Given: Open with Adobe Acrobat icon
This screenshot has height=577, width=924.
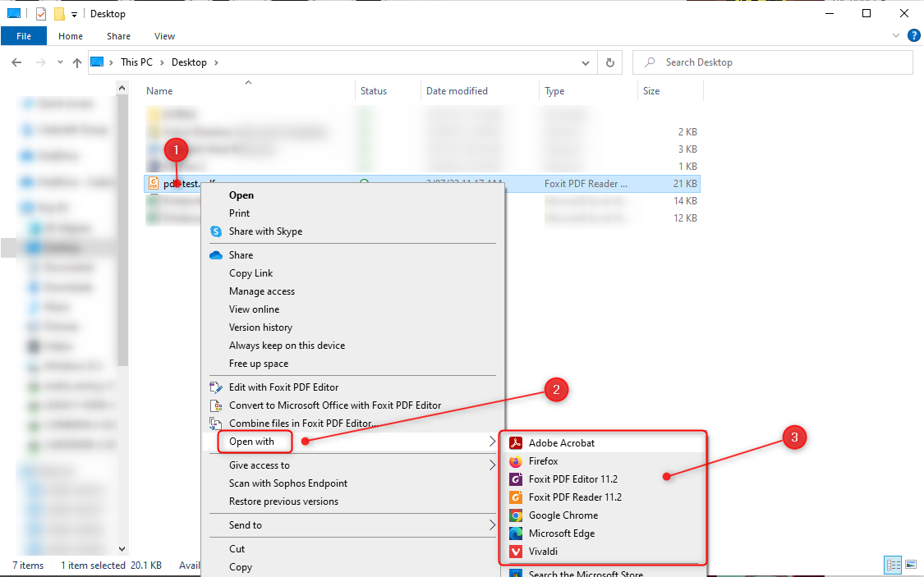Looking at the screenshot, I should [516, 443].
